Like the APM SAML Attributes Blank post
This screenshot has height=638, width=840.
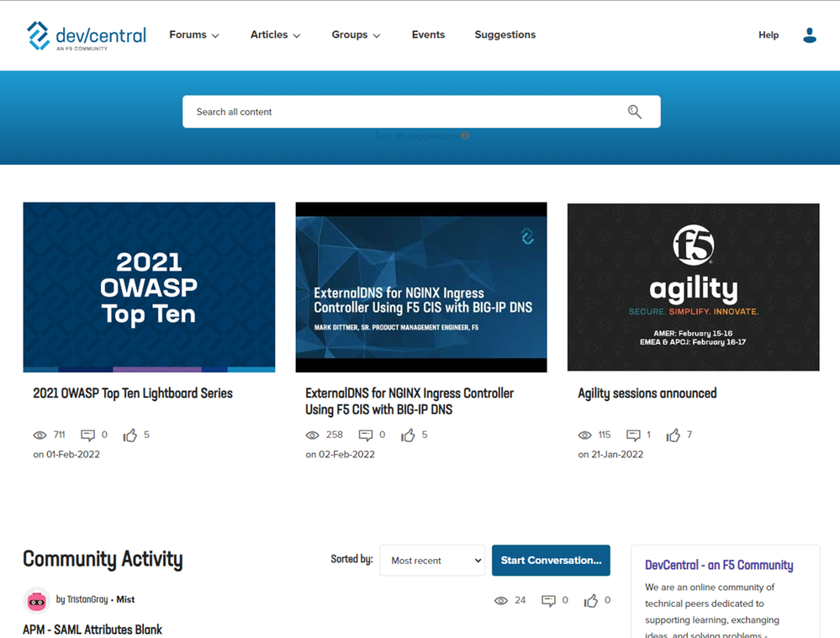pyautogui.click(x=591, y=600)
